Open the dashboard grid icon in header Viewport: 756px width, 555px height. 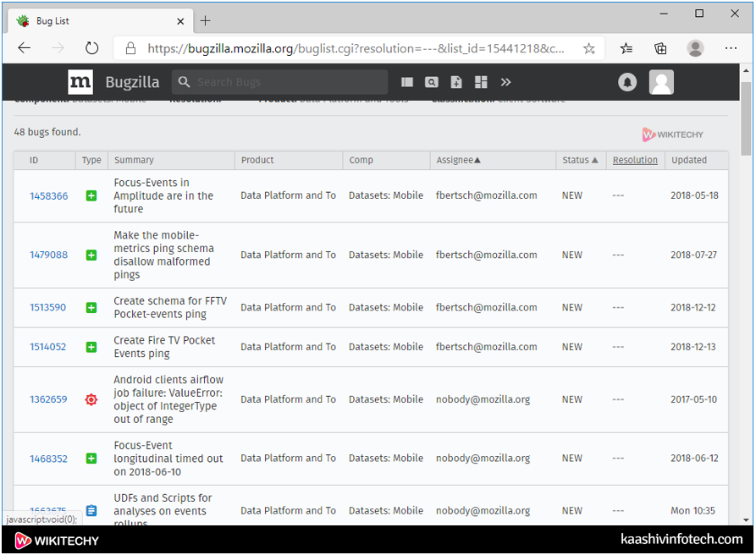point(481,82)
